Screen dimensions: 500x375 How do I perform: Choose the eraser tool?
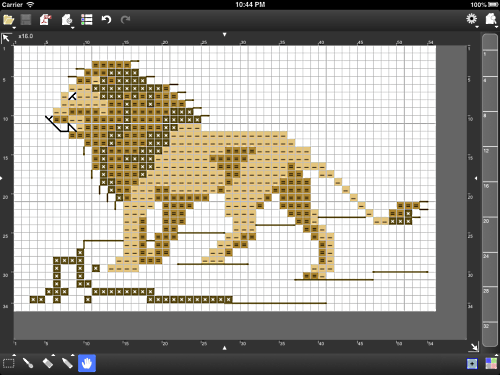click(48, 363)
